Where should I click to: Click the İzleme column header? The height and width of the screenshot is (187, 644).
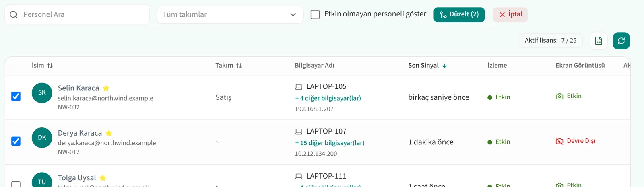(497, 65)
